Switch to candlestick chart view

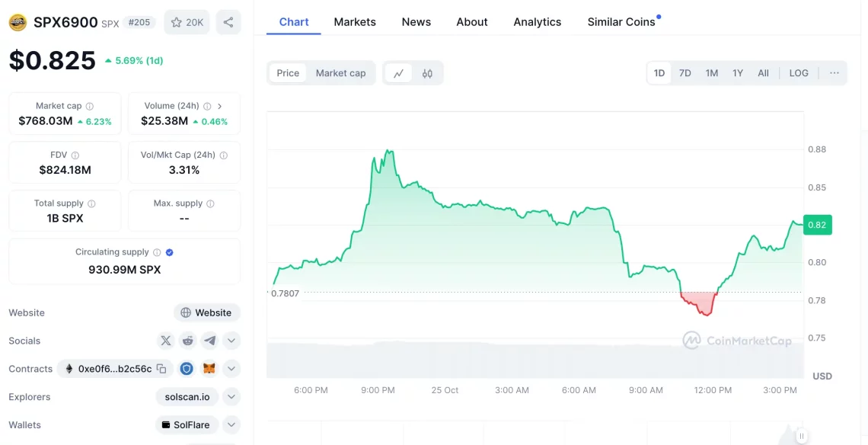pyautogui.click(x=427, y=73)
